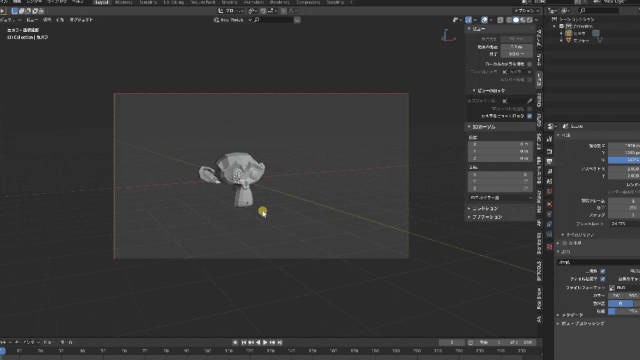The height and width of the screenshot is (360, 640).
Task: Expand the メタデータ panel
Action: tap(570, 315)
